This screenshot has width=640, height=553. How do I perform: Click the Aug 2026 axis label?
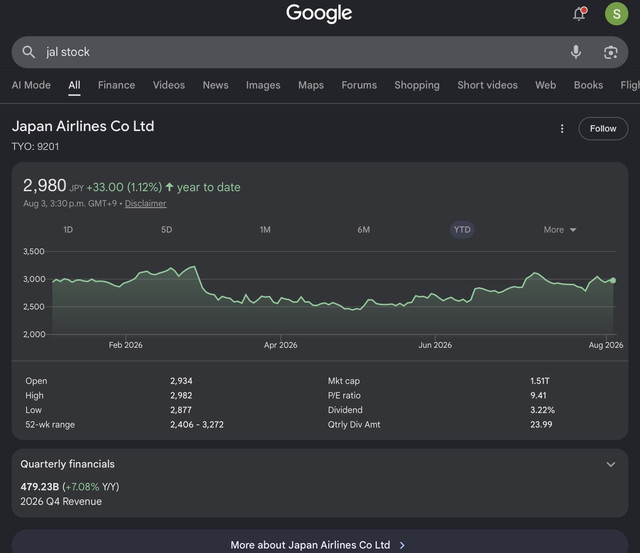(x=606, y=345)
